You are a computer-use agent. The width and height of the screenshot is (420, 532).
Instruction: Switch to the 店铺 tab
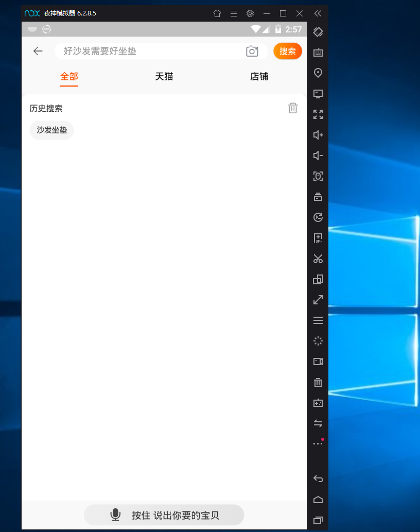tap(259, 77)
